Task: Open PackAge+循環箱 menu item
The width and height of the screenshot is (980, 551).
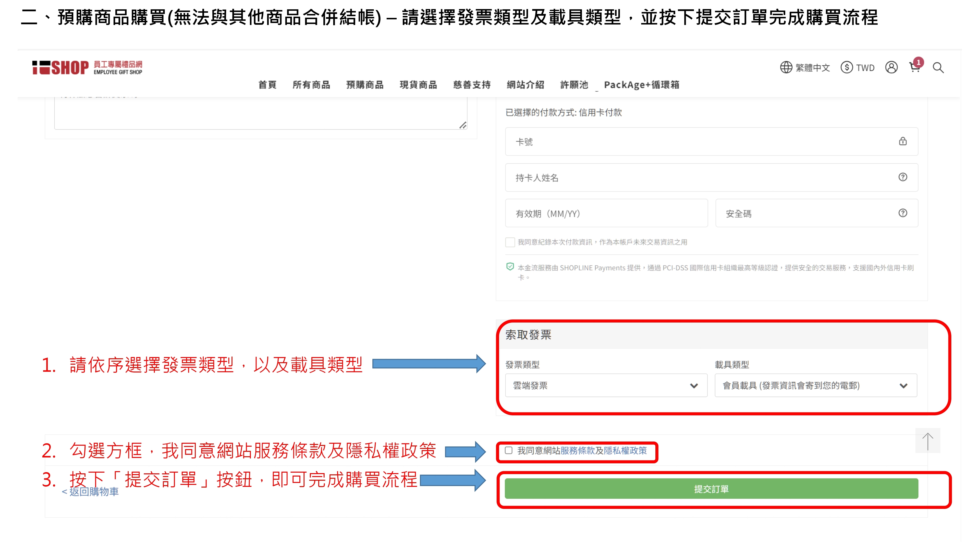Action: click(642, 84)
